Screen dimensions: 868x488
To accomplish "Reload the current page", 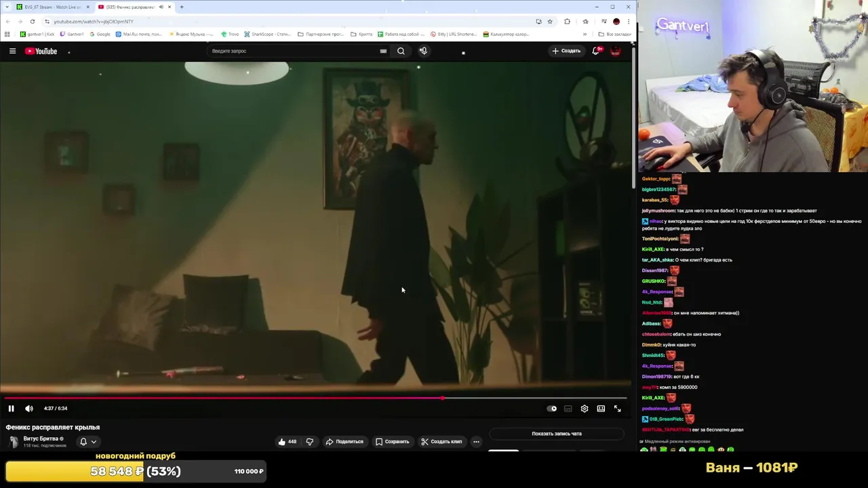I will pyautogui.click(x=32, y=22).
